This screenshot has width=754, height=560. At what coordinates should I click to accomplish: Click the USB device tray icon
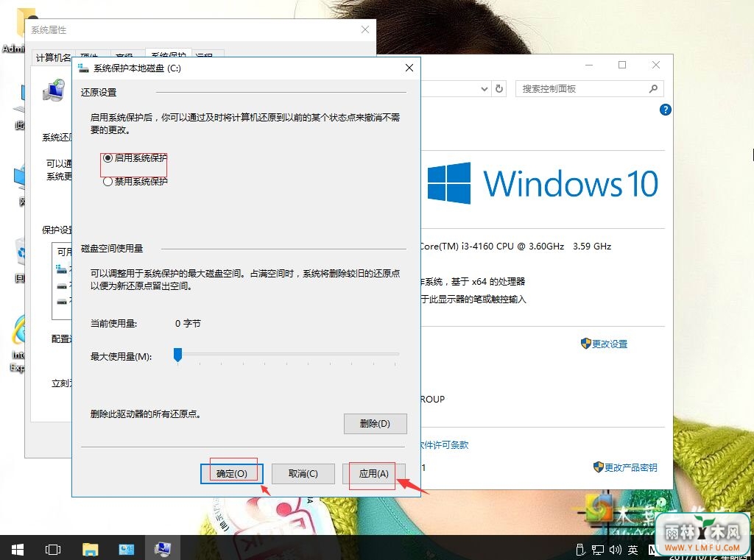(x=580, y=550)
